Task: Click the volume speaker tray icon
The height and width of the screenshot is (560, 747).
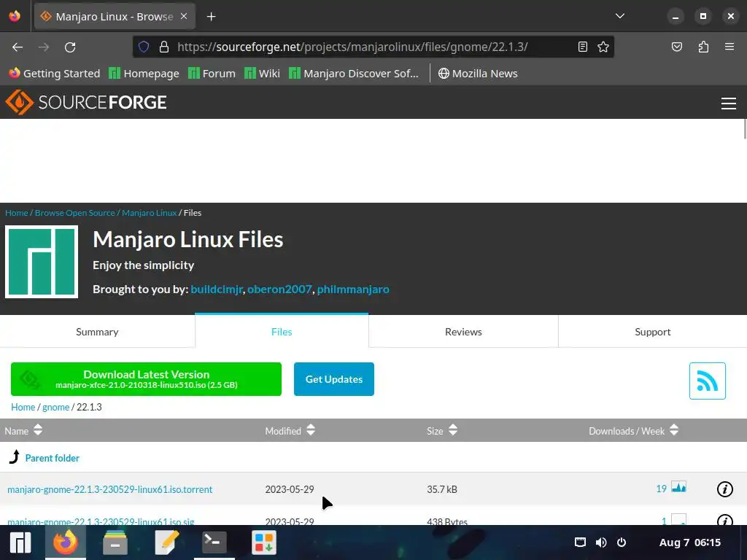Action: [601, 542]
